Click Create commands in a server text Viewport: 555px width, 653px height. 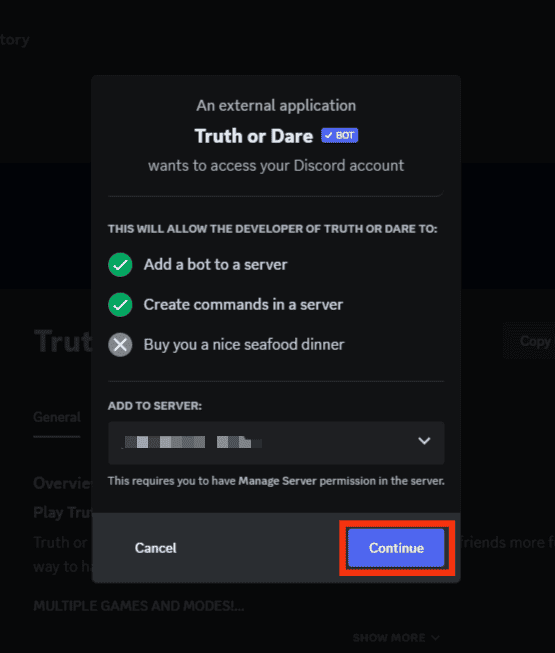pos(243,304)
